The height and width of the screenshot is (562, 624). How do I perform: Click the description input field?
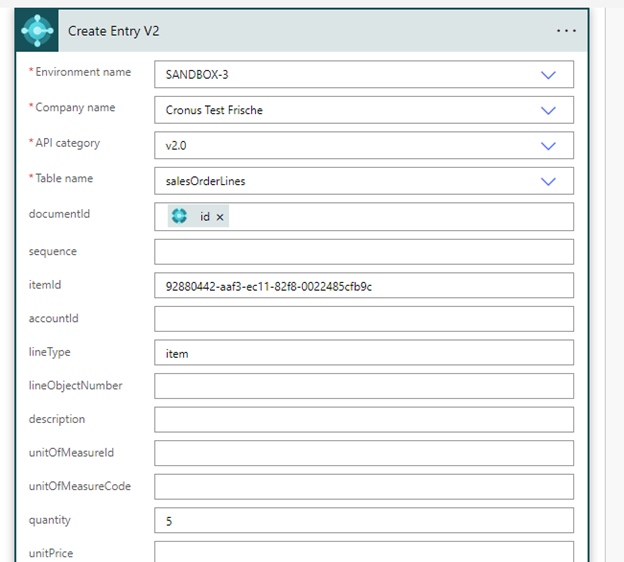pos(364,420)
